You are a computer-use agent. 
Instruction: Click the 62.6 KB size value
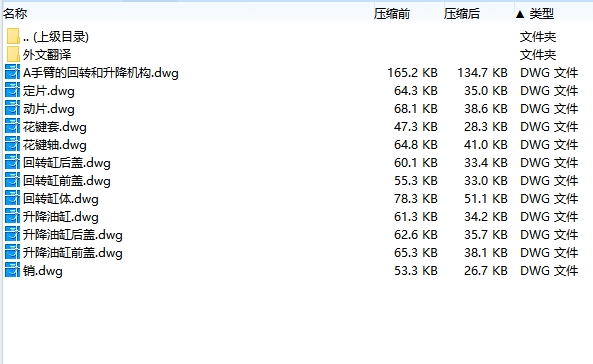pos(416,235)
